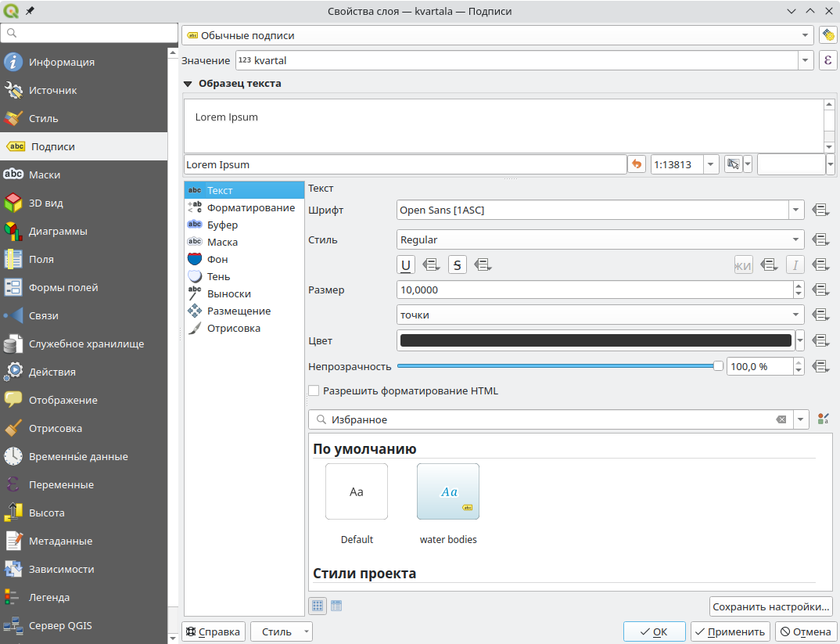840x644 pixels.
Task: Open the Маски section in sidebar
Action: pos(84,174)
